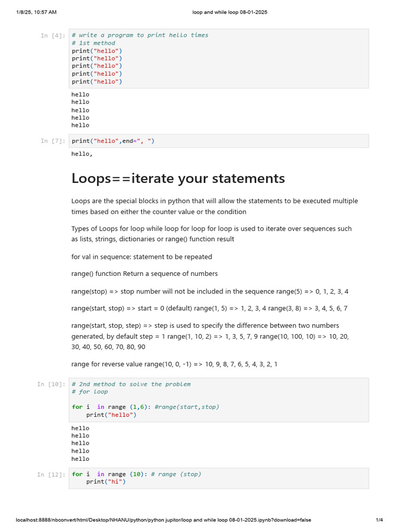Click the In [7] cell prompt
The height and width of the screenshot is (532, 399).
pos(53,141)
